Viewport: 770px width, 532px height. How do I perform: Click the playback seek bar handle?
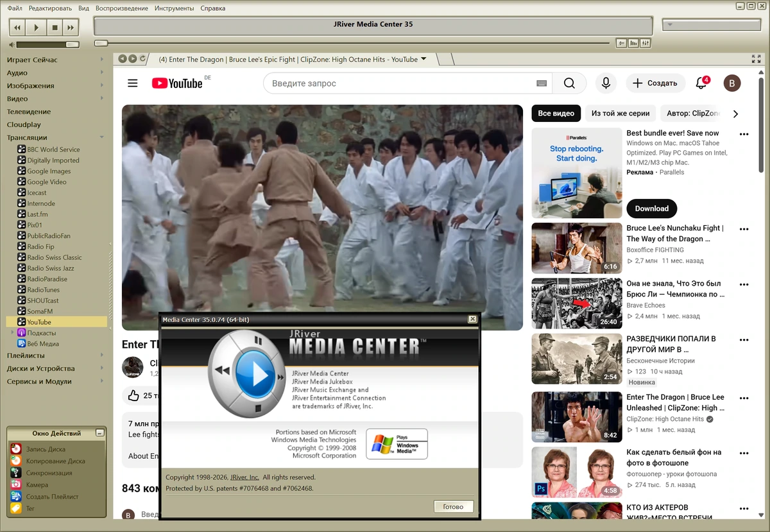pos(101,43)
